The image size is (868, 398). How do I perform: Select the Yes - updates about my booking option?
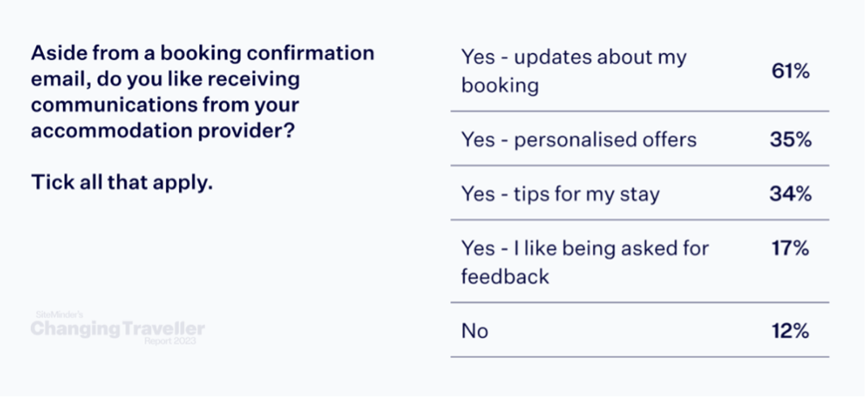tap(573, 71)
